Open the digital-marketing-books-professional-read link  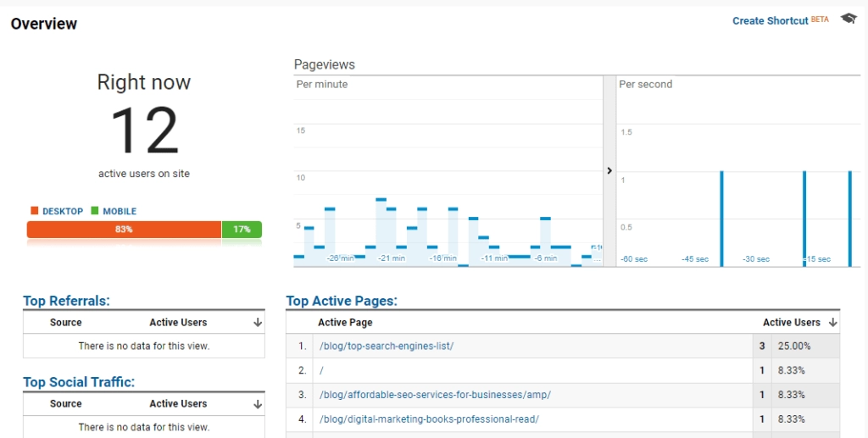coord(429,419)
